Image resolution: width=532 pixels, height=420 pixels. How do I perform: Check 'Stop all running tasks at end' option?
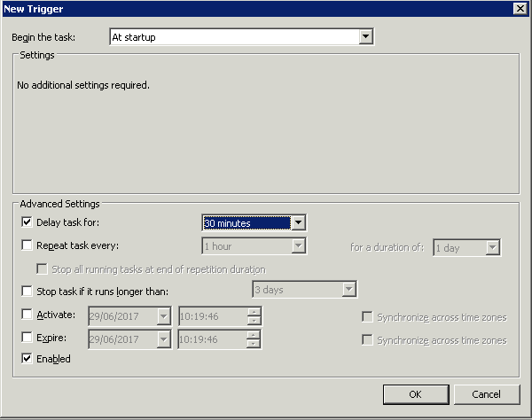point(42,269)
